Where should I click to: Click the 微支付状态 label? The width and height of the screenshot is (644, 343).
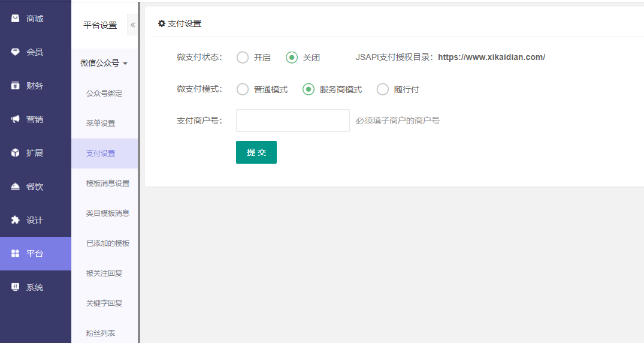(x=199, y=57)
